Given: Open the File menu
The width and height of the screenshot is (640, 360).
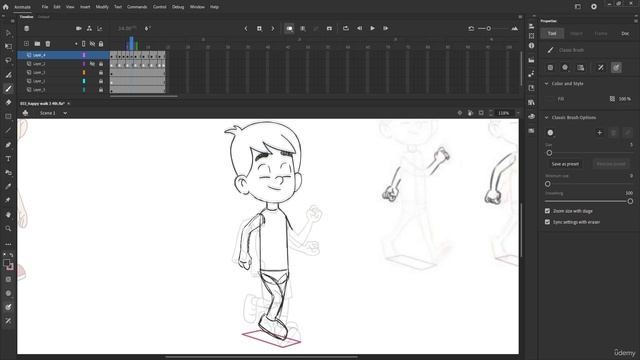Looking at the screenshot, I should pyautogui.click(x=45, y=7).
